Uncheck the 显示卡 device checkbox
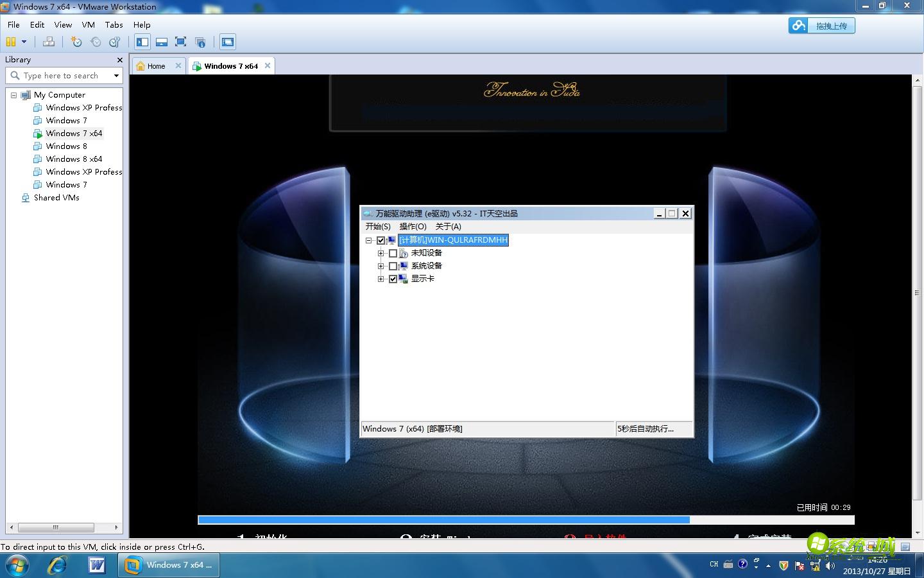The width and height of the screenshot is (924, 578). (x=393, y=279)
